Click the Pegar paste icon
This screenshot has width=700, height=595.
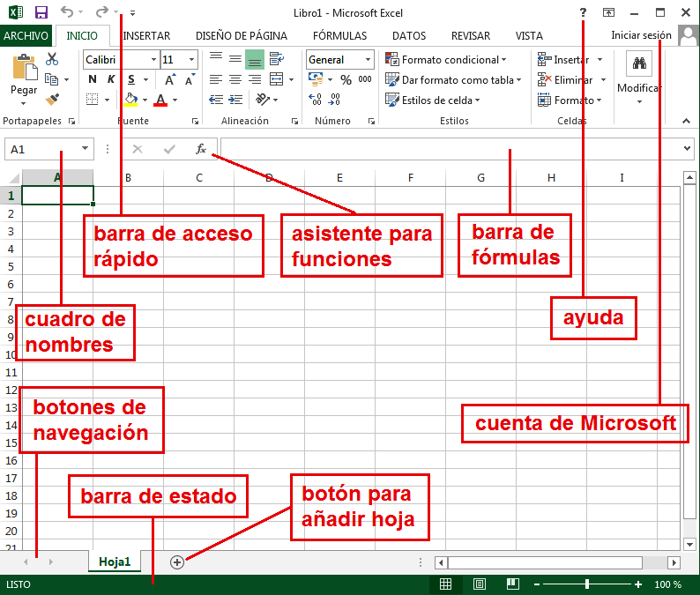(x=24, y=67)
